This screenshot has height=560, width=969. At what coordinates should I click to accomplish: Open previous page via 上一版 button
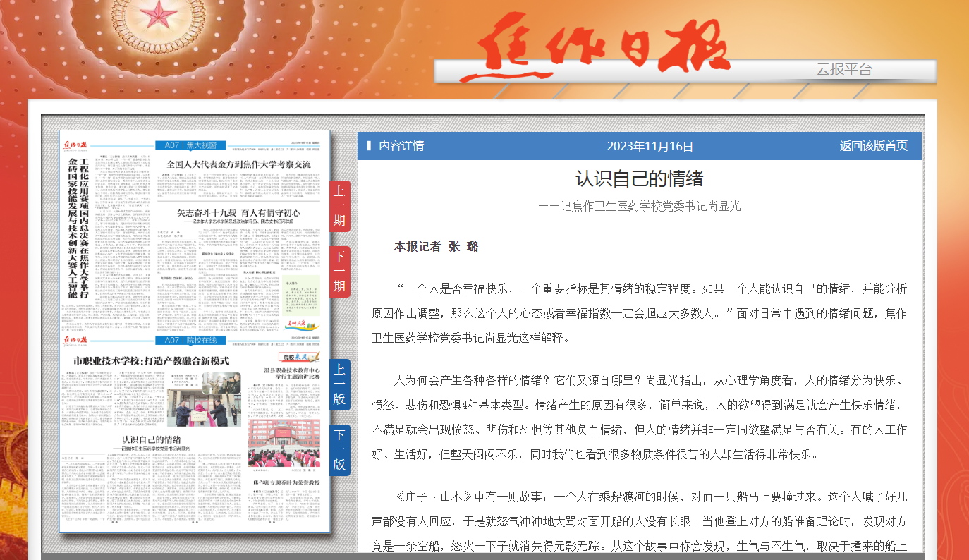coord(339,384)
